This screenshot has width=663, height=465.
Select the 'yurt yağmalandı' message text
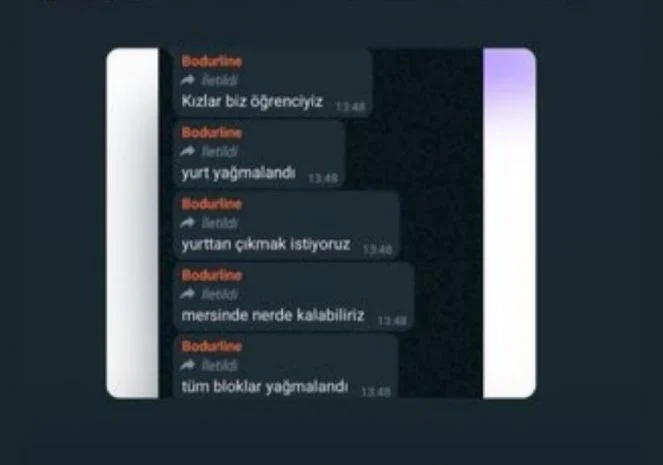[x=238, y=173]
